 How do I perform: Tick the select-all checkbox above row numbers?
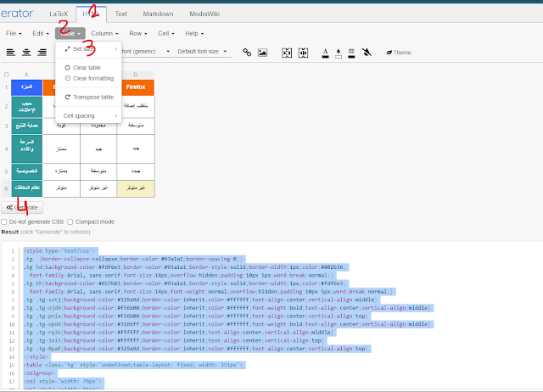pyautogui.click(x=7, y=75)
